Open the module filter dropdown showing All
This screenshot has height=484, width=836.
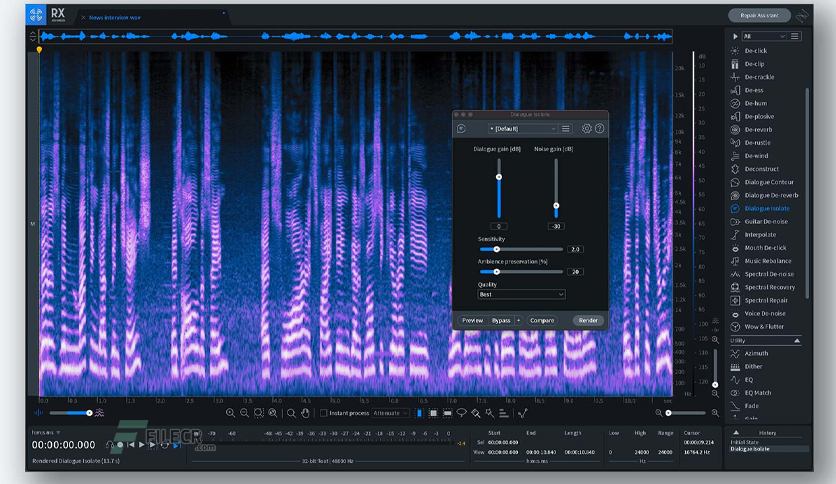tap(764, 36)
